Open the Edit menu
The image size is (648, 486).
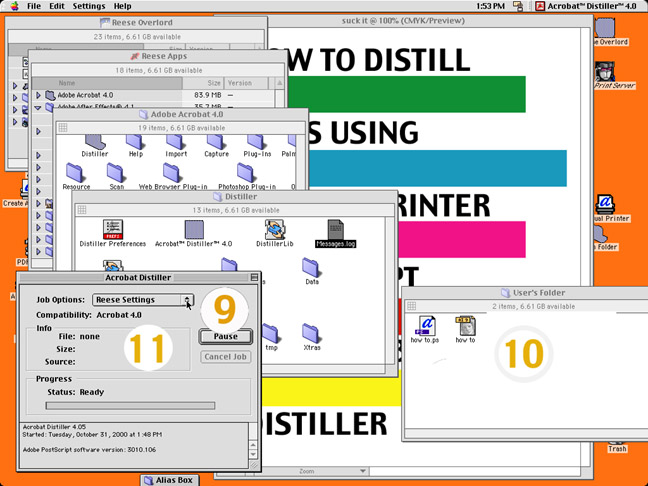(x=57, y=6)
